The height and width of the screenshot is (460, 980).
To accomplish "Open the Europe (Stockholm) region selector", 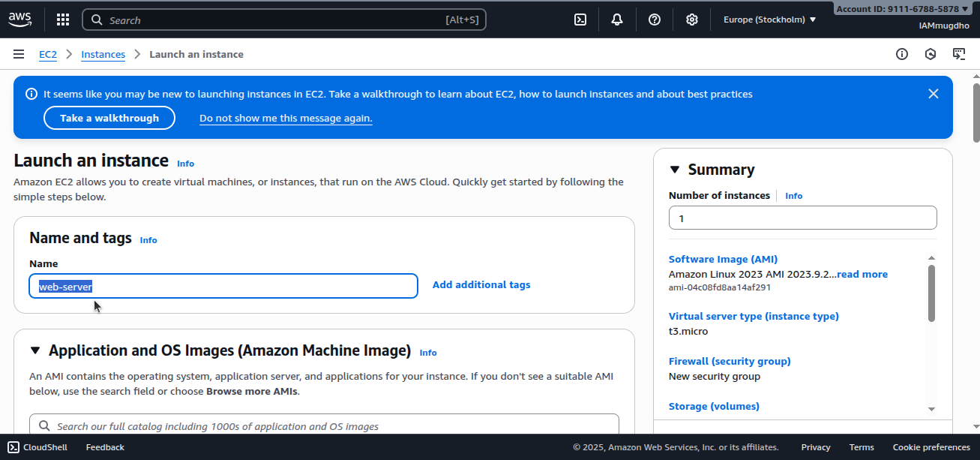I will pos(769,20).
